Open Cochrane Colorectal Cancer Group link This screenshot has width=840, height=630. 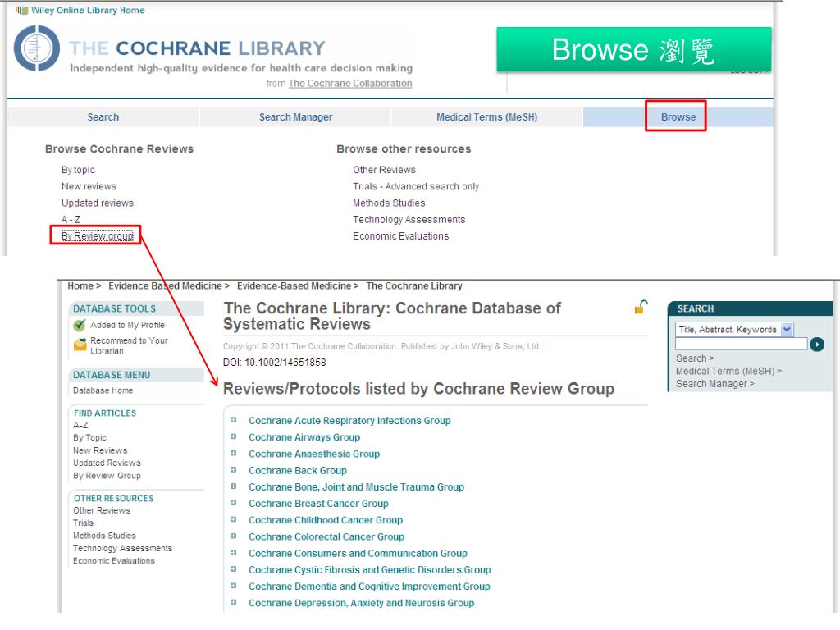click(326, 536)
